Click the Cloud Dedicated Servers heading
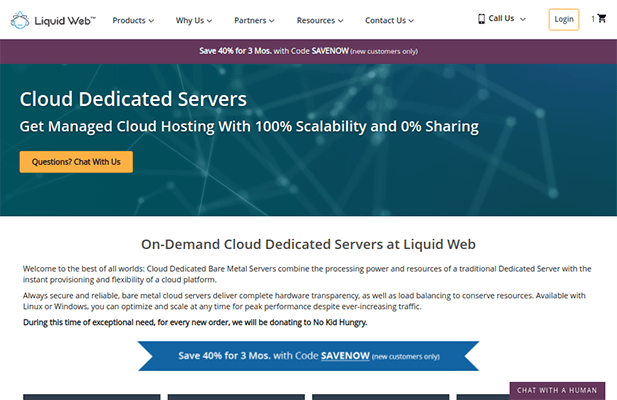Image resolution: width=617 pixels, height=400 pixels. tap(133, 99)
